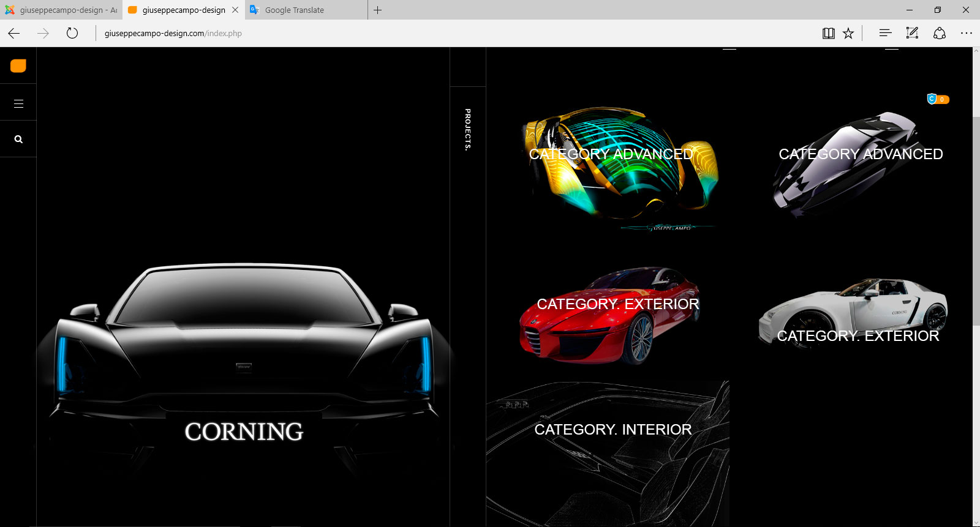
Task: Restore down the browser window
Action: click(x=938, y=10)
